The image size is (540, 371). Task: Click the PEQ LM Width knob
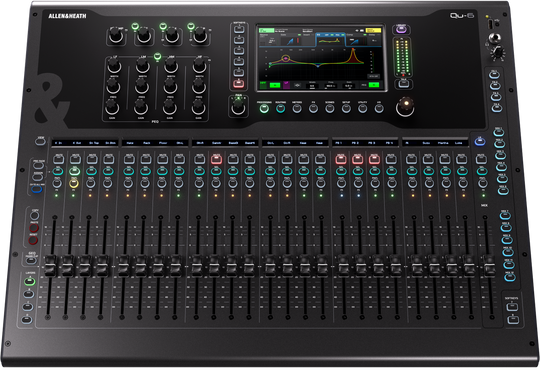[142, 65]
